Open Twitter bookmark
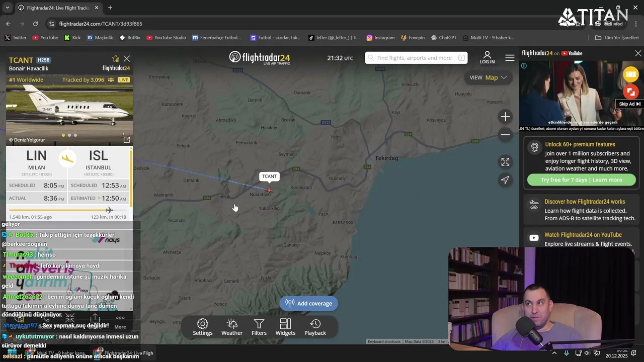 click(16, 38)
